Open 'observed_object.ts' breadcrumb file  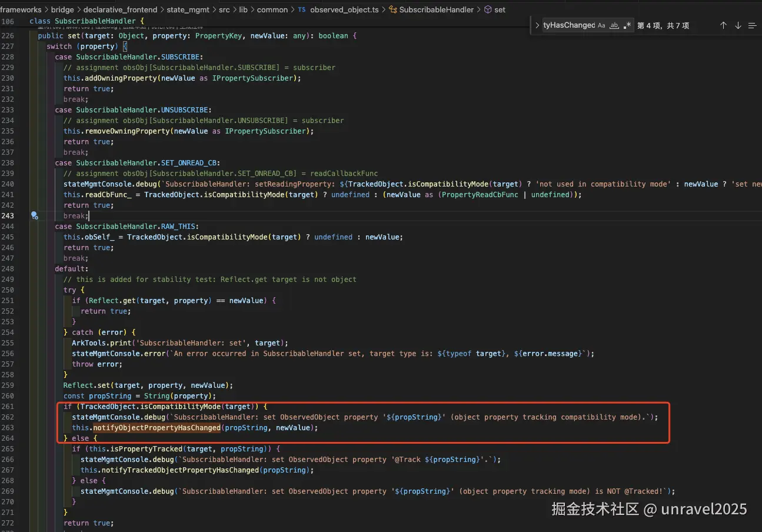point(344,9)
